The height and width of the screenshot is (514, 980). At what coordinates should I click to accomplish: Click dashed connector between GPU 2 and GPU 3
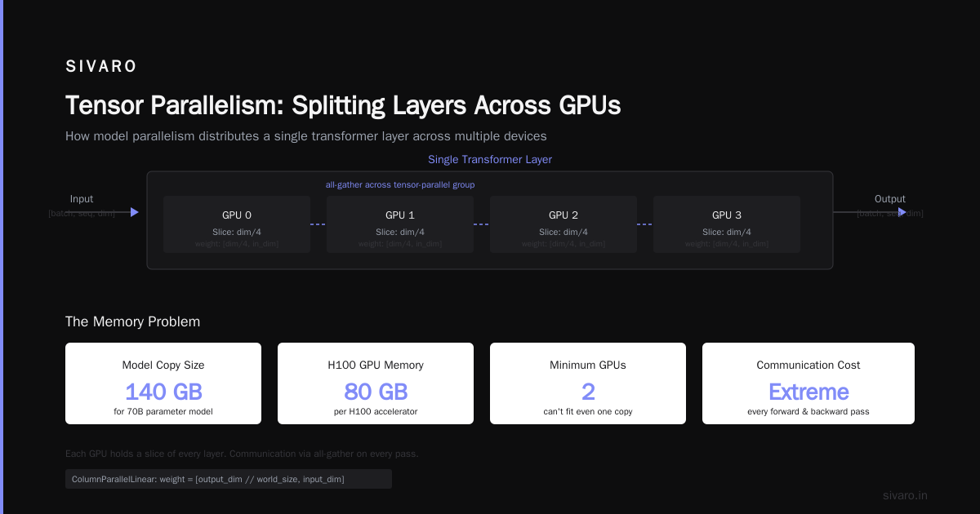point(645,224)
